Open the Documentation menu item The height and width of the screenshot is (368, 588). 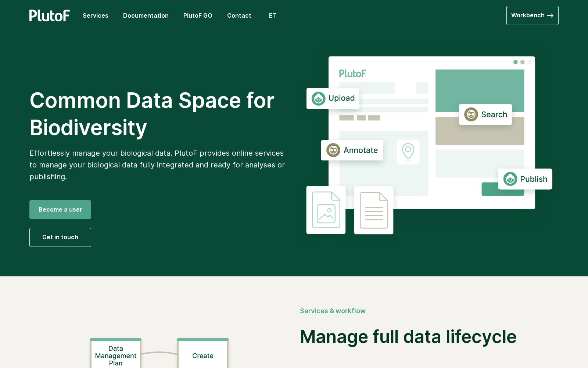click(x=146, y=15)
